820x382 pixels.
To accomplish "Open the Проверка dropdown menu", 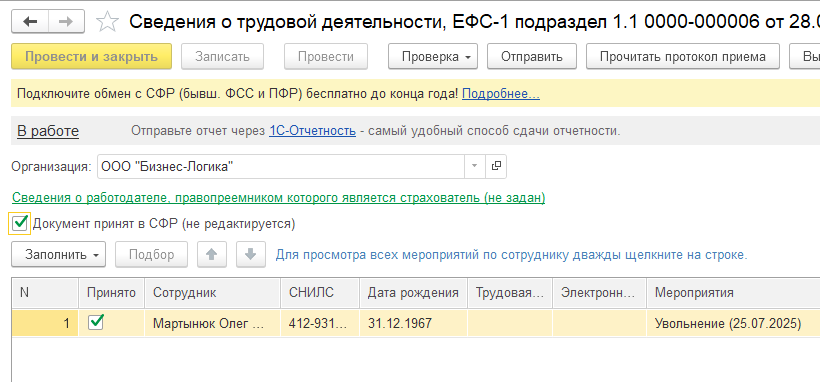I will pyautogui.click(x=432, y=57).
